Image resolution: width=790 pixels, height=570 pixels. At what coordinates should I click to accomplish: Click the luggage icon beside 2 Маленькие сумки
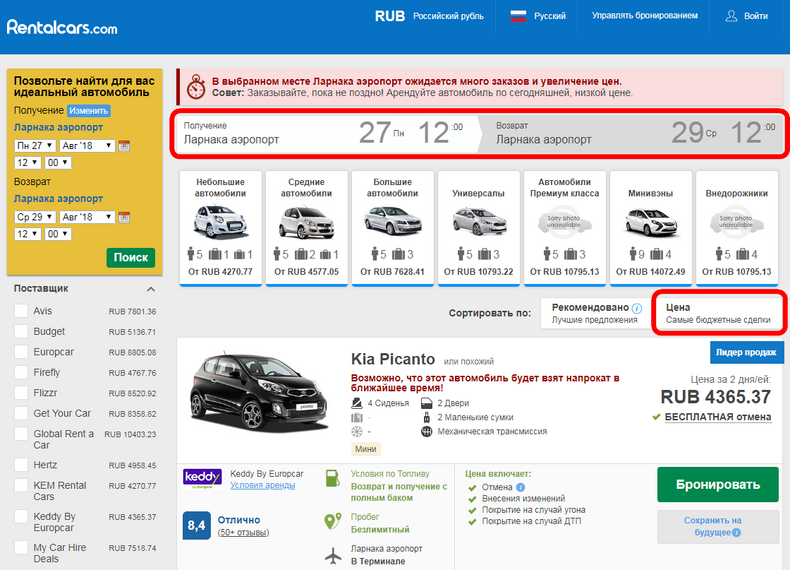coord(427,417)
